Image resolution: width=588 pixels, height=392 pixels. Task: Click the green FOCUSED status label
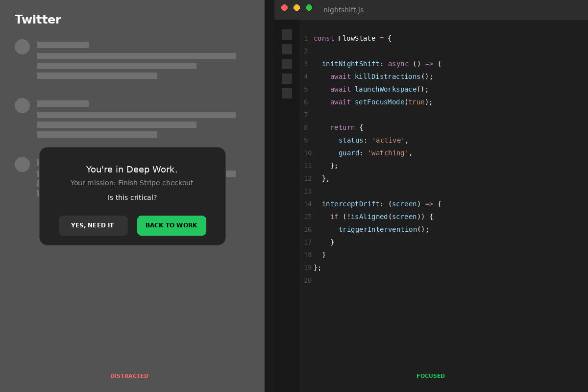[x=430, y=376]
